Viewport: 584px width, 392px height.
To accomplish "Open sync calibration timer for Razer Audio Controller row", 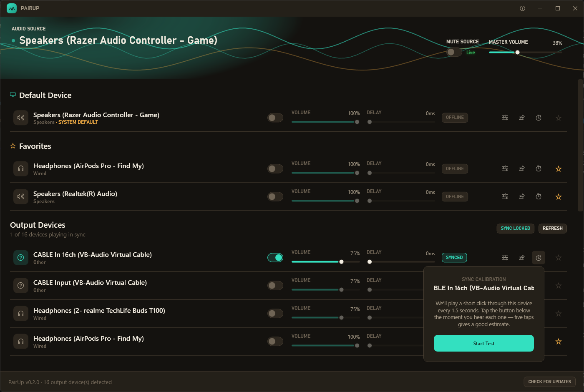I will pos(539,118).
